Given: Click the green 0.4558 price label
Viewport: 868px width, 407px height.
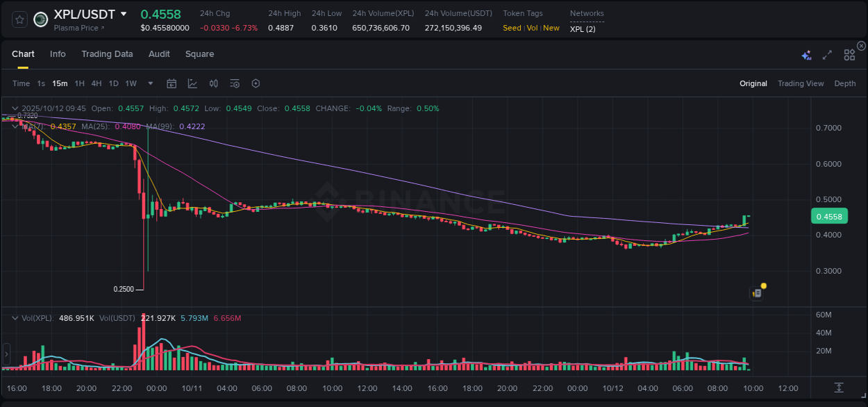Looking at the screenshot, I should point(829,216).
